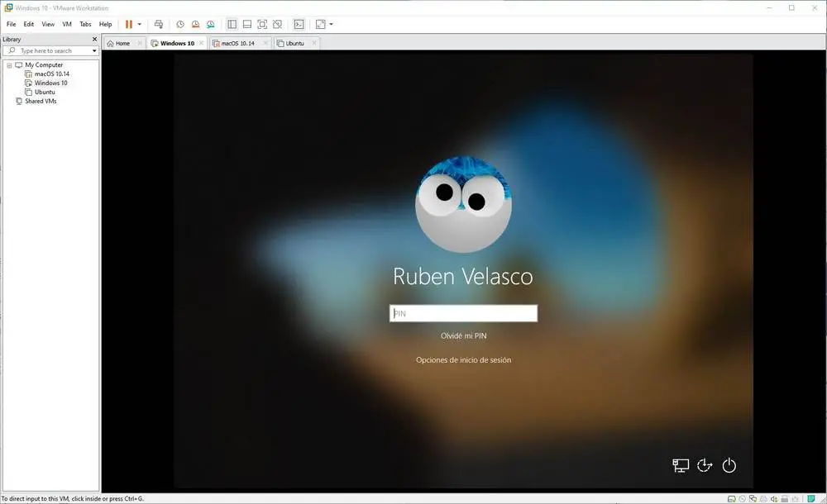Close the Ubuntu tab
Image resolution: width=827 pixels, height=504 pixels.
314,43
